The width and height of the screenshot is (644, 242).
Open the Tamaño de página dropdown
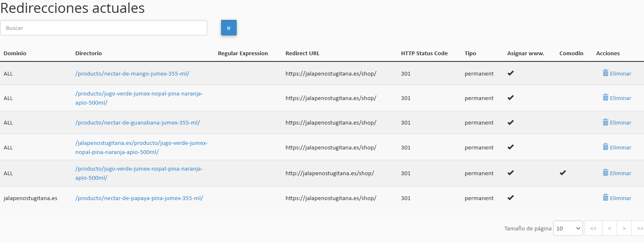coord(568,228)
